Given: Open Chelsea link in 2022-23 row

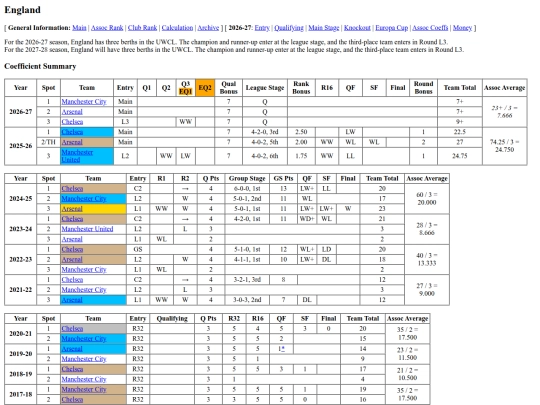Looking at the screenshot, I should (72, 249).
